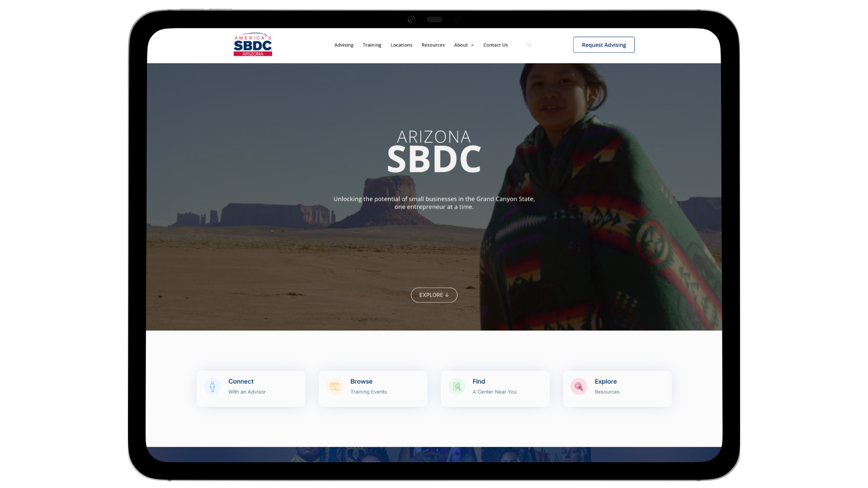868x488 pixels.
Task: Click the 'A Center Near You' subtitle text
Action: [495, 392]
